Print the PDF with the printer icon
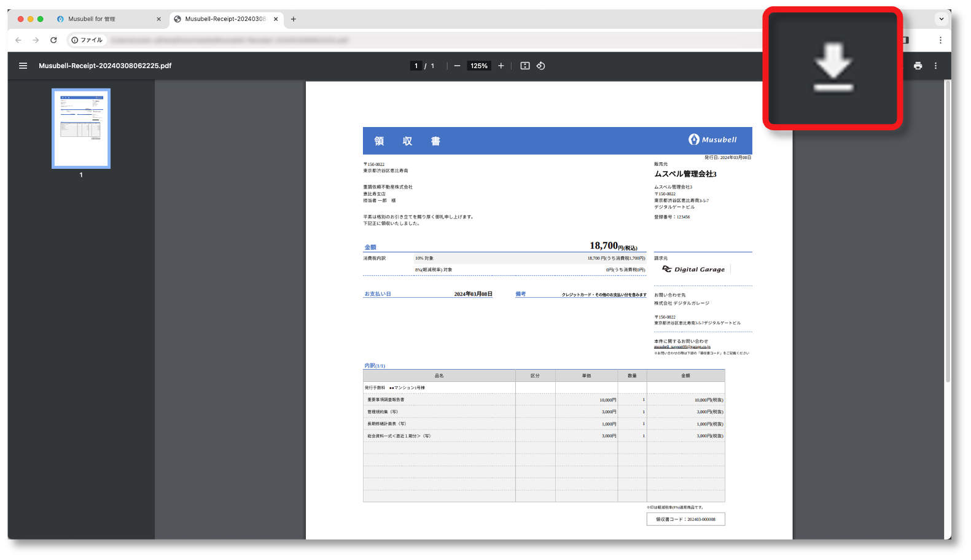 click(918, 66)
